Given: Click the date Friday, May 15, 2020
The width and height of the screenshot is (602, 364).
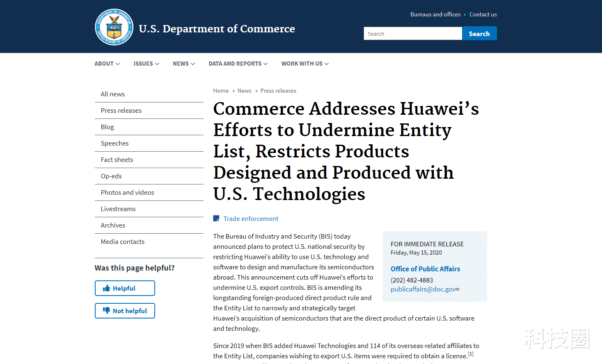Looking at the screenshot, I should tap(416, 253).
